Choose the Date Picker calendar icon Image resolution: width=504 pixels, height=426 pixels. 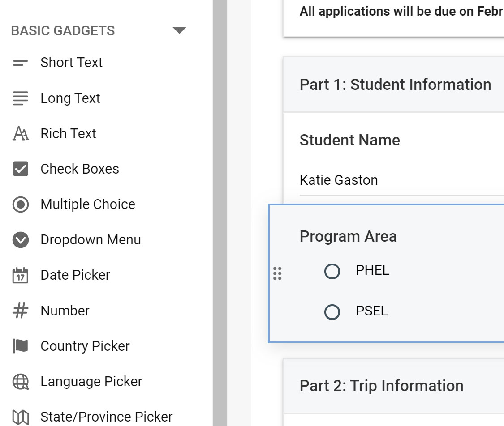tap(21, 275)
